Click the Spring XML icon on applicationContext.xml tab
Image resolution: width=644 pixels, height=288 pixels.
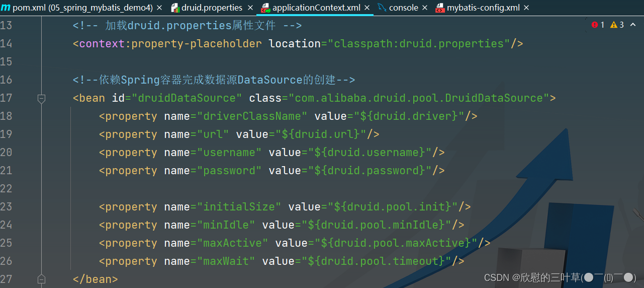[x=265, y=8]
